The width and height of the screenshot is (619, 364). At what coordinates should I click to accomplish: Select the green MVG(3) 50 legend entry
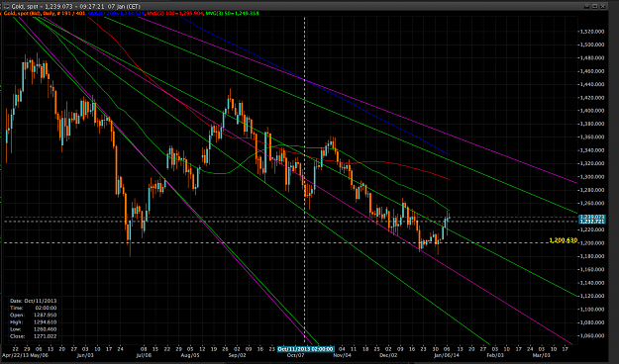coord(232,14)
